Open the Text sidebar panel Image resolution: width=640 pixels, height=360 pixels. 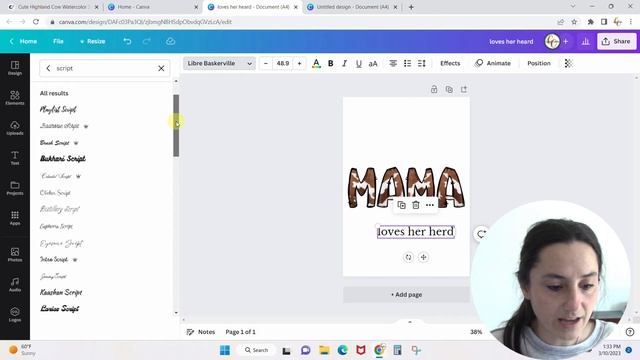[x=15, y=158]
